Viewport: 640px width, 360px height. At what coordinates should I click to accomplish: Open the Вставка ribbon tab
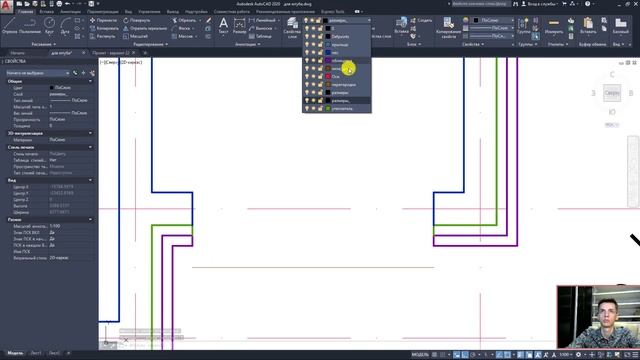tap(46, 12)
